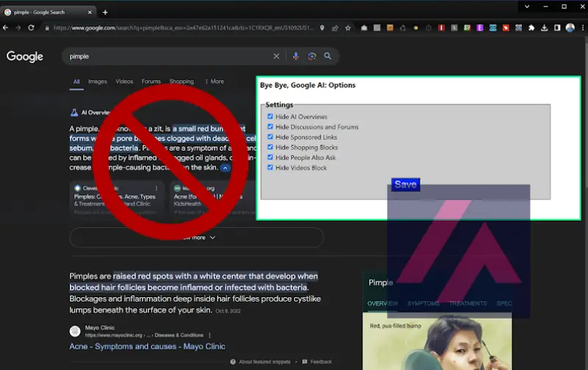Image resolution: width=588 pixels, height=370 pixels.
Task: Open the camera extension icon
Action: click(x=364, y=28)
